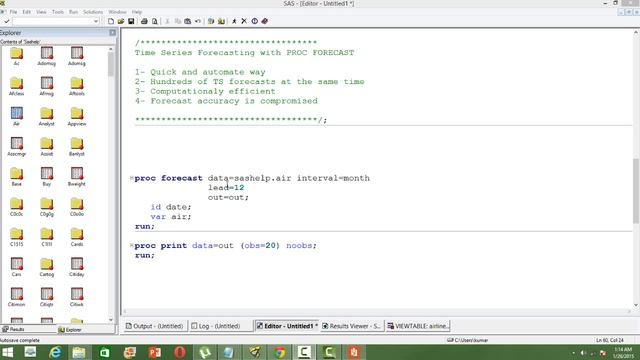Click the 'var air;' statement in editor
Screen dimensions: 640x360
coord(171,217)
